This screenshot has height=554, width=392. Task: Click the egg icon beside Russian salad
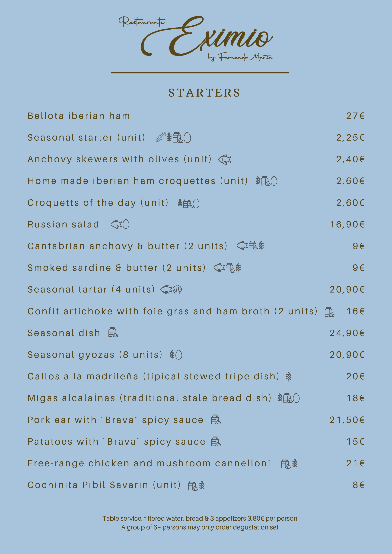click(126, 224)
